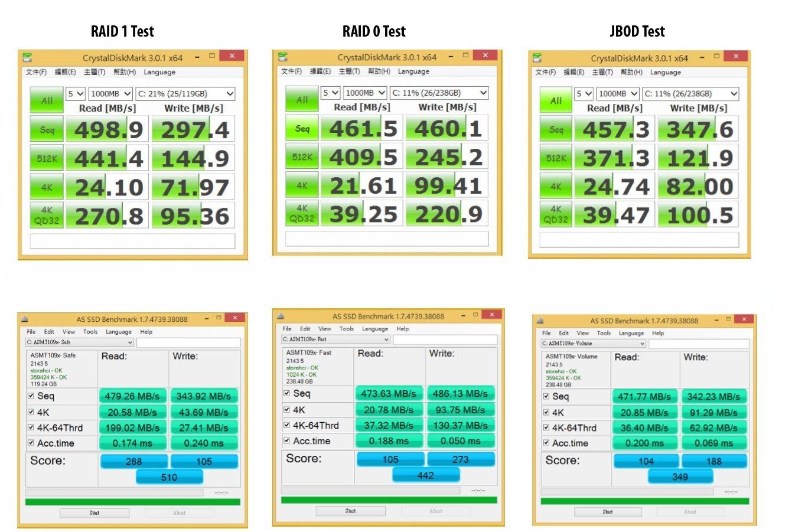Click CrystalDiskMark app icon in RAID 1 window
The height and width of the screenshot is (532, 792).
point(27,57)
